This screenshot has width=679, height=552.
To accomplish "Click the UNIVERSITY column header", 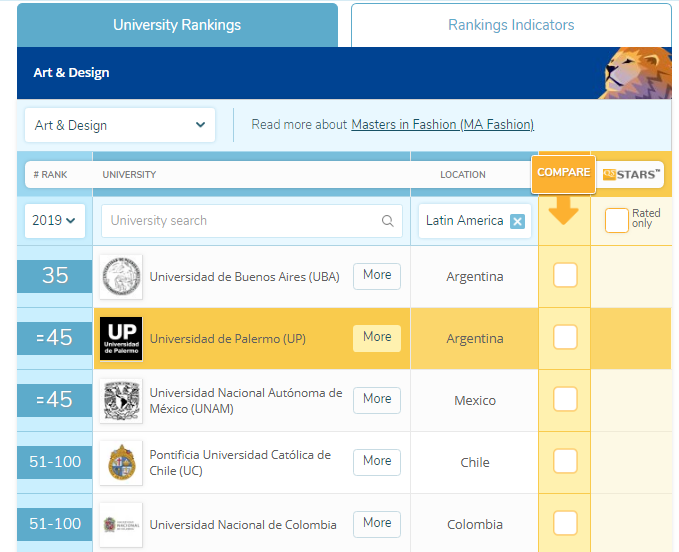I will (129, 174).
